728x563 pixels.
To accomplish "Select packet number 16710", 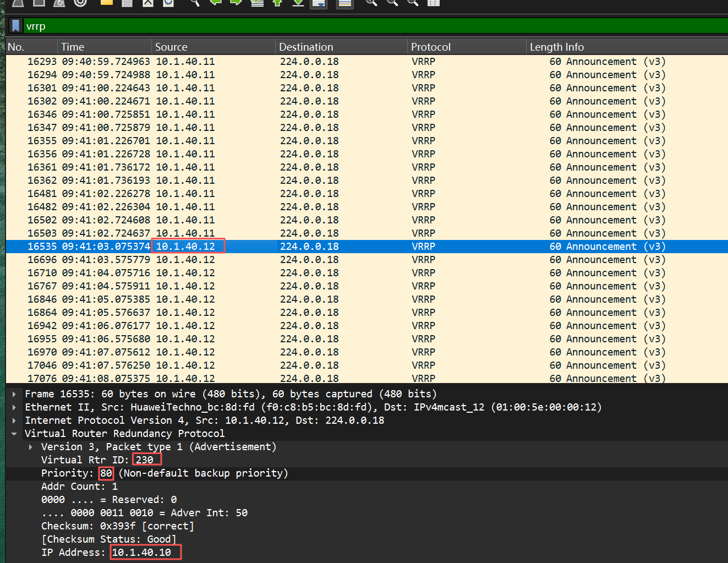I will pyautogui.click(x=366, y=273).
